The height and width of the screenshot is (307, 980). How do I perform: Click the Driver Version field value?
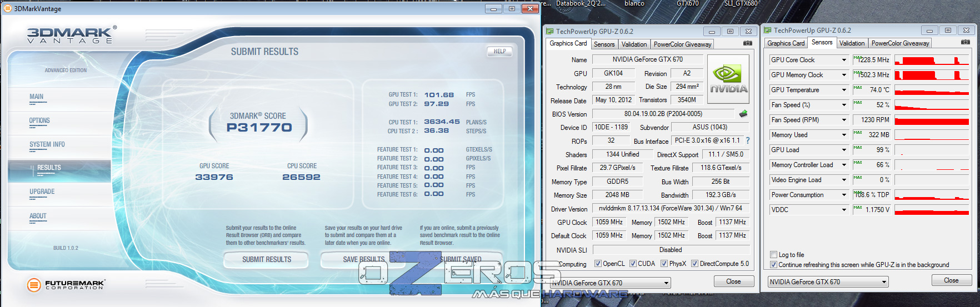click(x=671, y=209)
